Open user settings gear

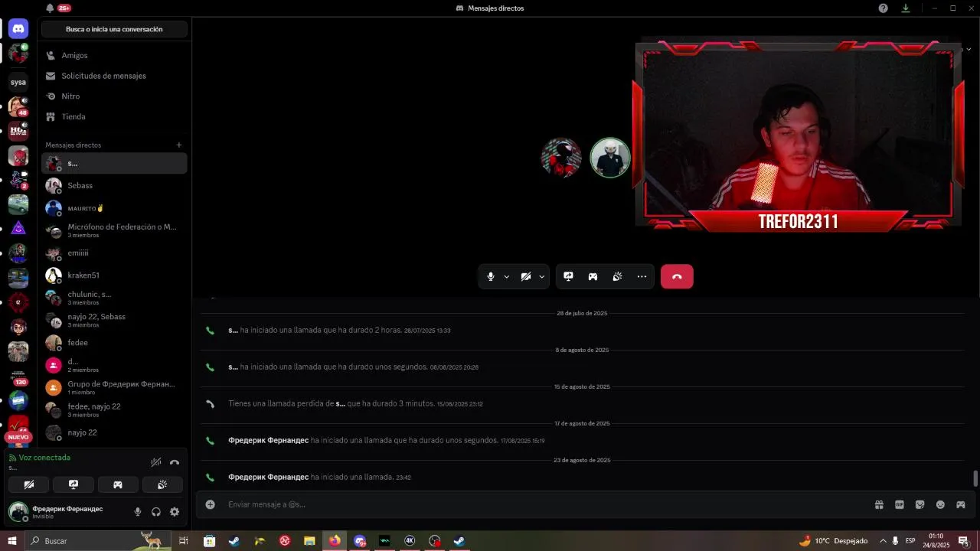[x=175, y=512]
